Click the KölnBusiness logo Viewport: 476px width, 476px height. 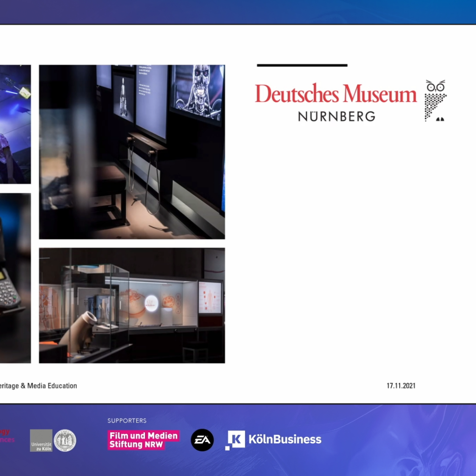[x=273, y=440]
